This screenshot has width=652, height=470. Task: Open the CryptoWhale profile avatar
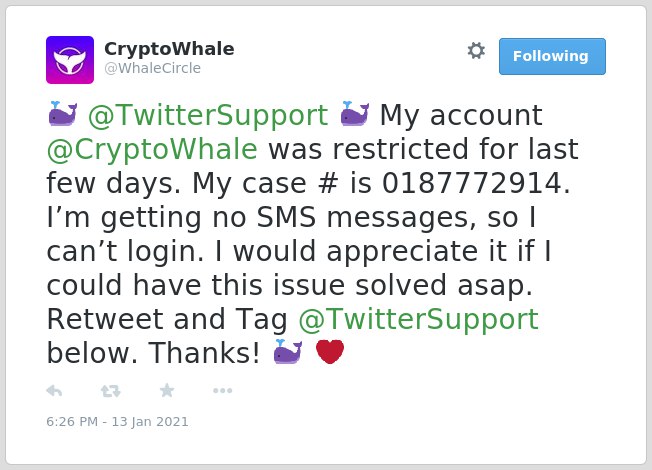point(70,60)
